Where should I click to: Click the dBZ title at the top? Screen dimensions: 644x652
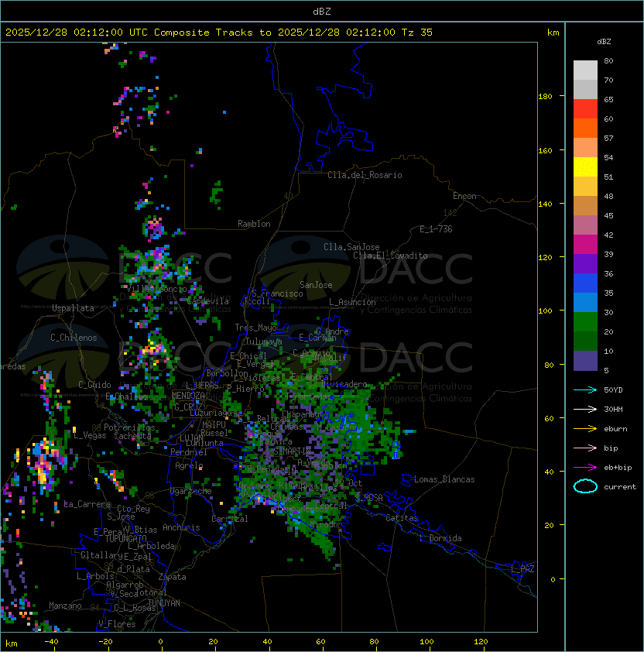[322, 12]
